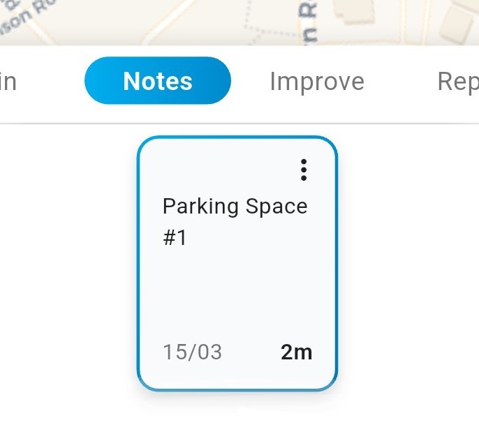Image resolution: width=479 pixels, height=448 pixels.
Task: Select the cut-off tab left of Notes
Action: point(8,82)
